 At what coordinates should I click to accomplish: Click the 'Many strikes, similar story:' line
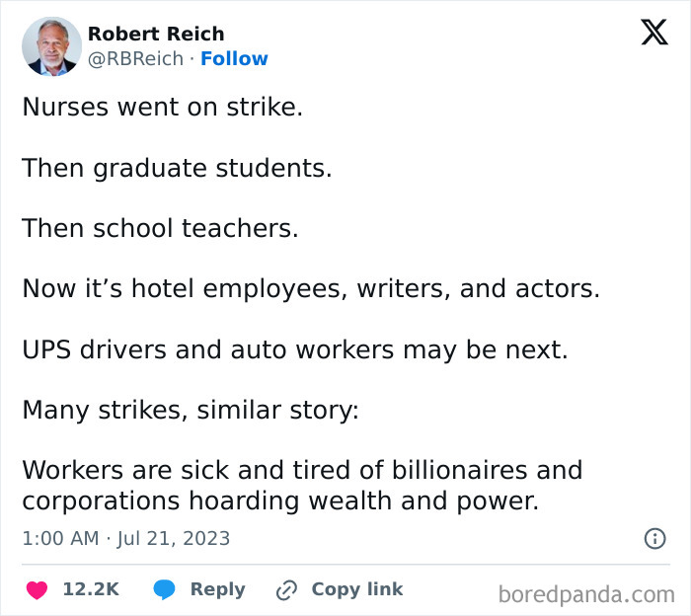[x=190, y=410]
